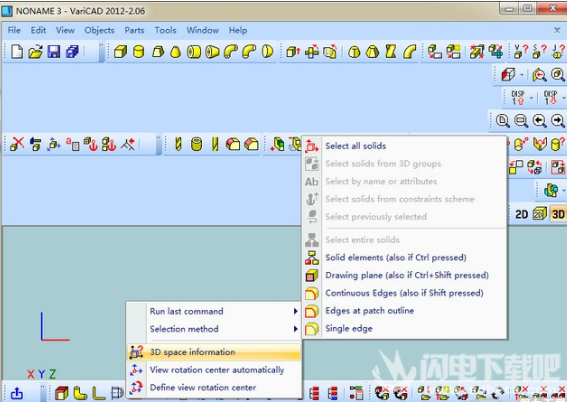The height and width of the screenshot is (402, 567).
Task: Click the extrude profile icon
Action: coord(292,52)
